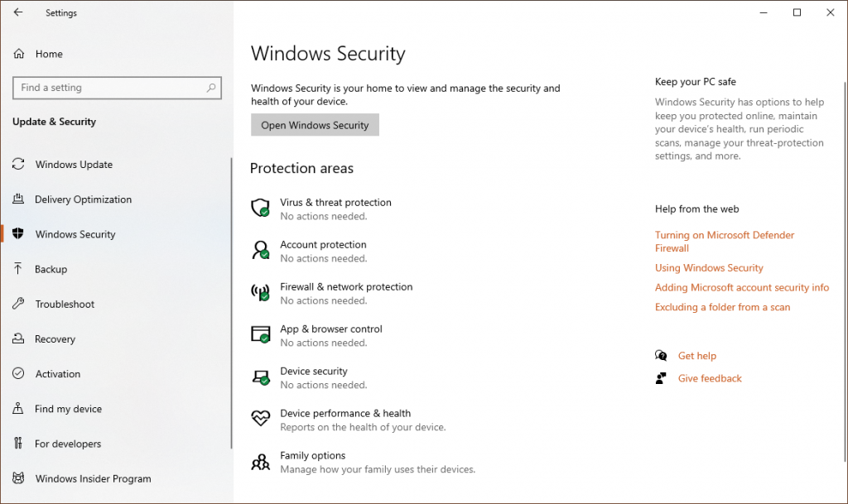Click the Account protection person icon
This screenshot has height=504, width=848.
click(261, 250)
